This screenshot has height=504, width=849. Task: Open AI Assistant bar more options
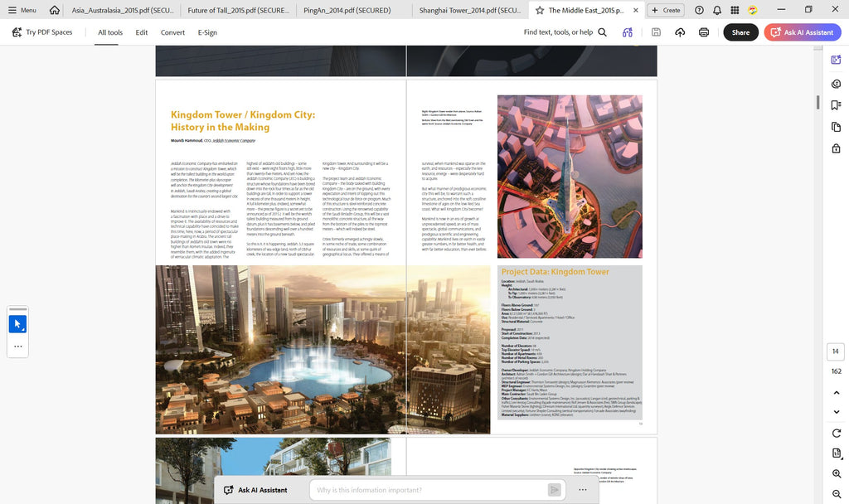582,490
